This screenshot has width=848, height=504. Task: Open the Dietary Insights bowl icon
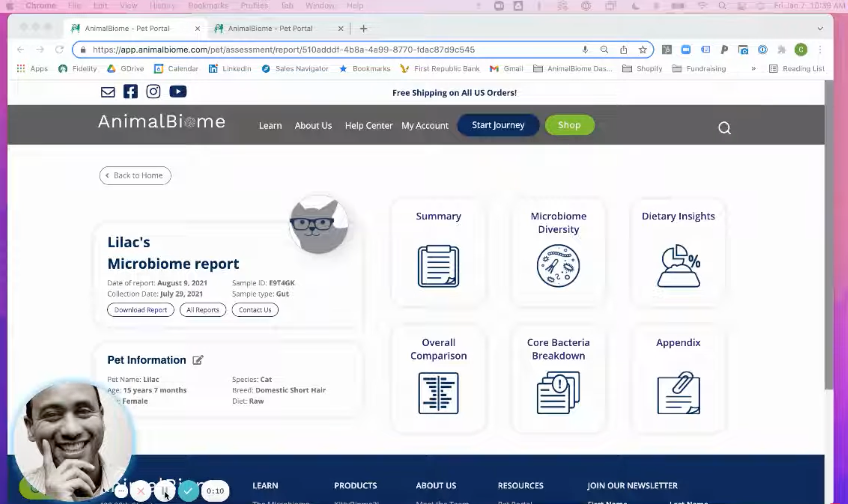pyautogui.click(x=678, y=265)
